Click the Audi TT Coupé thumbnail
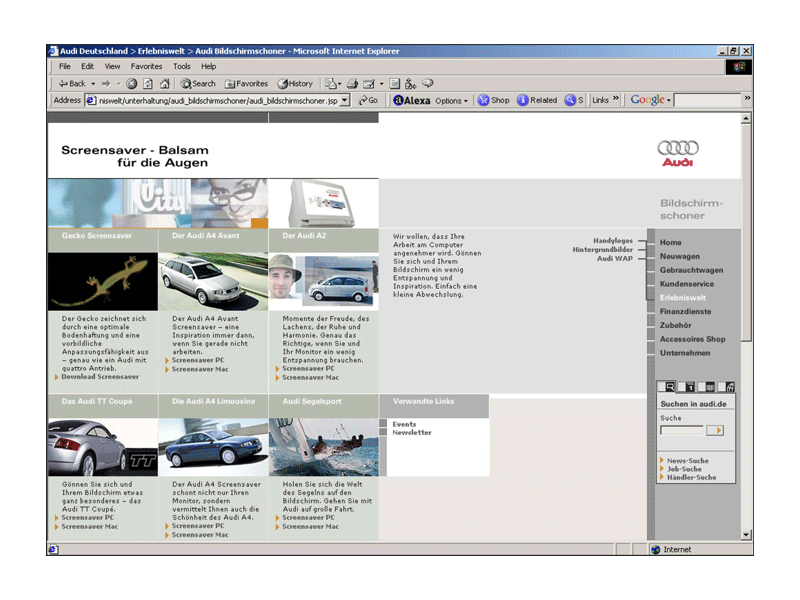800x600 pixels. tap(103, 447)
